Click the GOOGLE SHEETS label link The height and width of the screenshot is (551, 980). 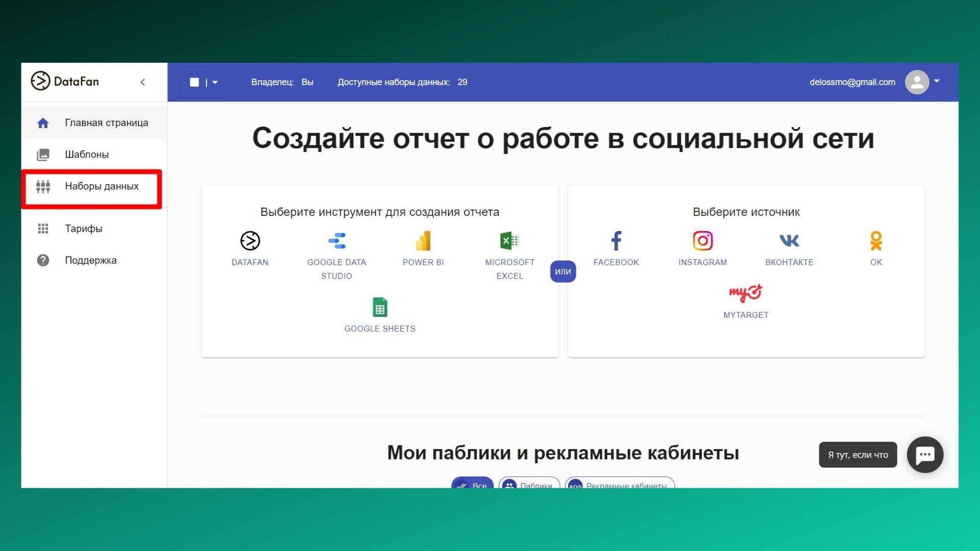coord(380,329)
